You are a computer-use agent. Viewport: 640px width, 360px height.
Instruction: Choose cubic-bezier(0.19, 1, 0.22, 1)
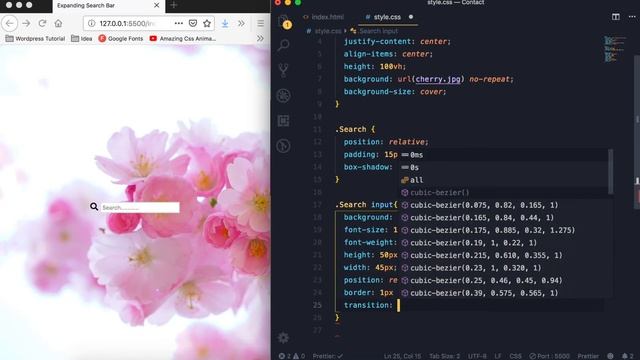coord(504,243)
